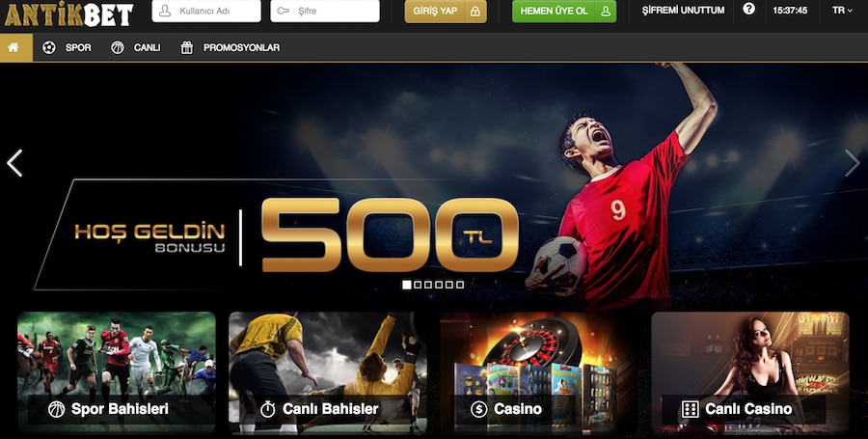Click the user icon on HEMEN ÜYE OL
The height and width of the screenshot is (439, 868).
point(606,11)
